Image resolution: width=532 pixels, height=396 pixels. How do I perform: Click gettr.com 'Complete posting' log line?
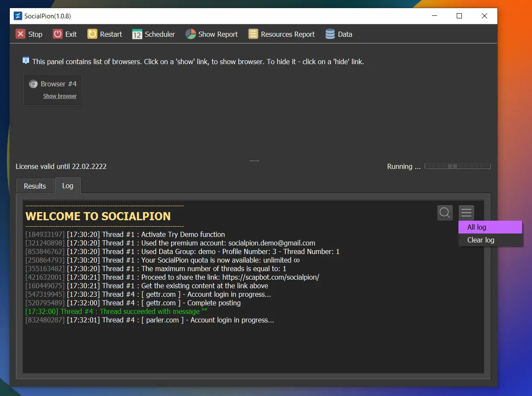pyautogui.click(x=133, y=303)
